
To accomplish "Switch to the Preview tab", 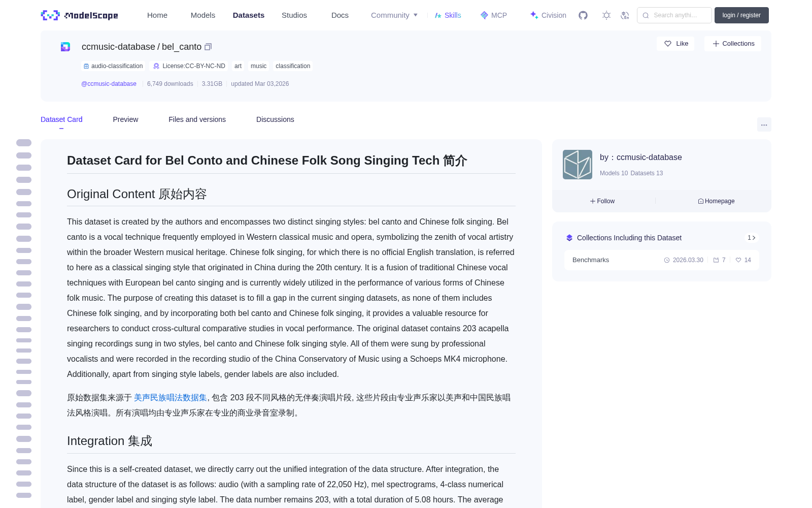I will [x=125, y=119].
